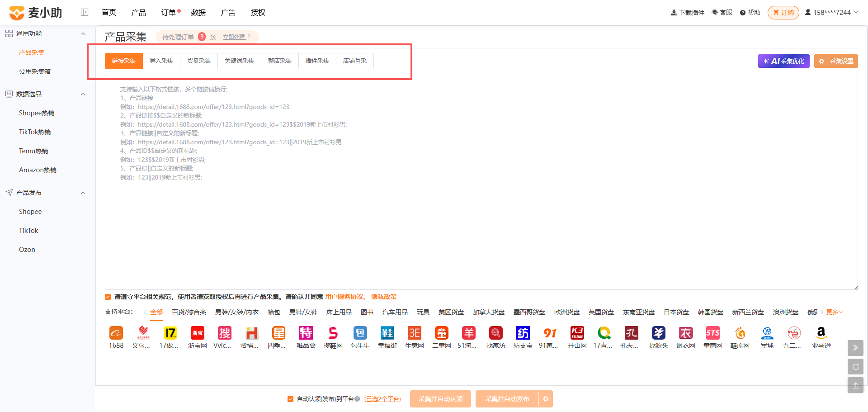Select the 搜鞋网 platform icon
868x412 pixels.
tap(333, 333)
